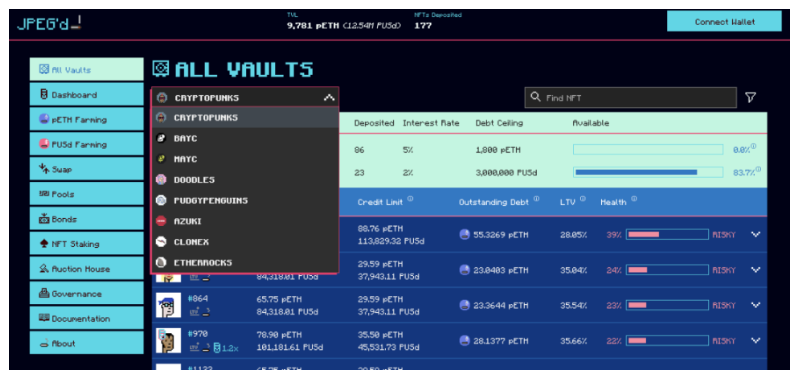Click CryptoPunk #970 thumbnail
The height and width of the screenshot is (373, 797).
pyautogui.click(x=168, y=340)
